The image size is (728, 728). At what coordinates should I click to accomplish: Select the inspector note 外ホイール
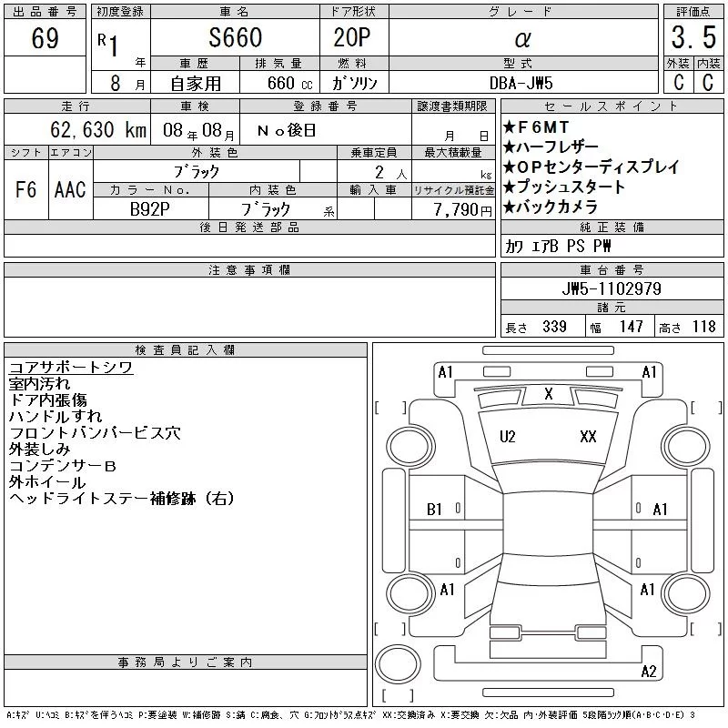pyautogui.click(x=47, y=482)
